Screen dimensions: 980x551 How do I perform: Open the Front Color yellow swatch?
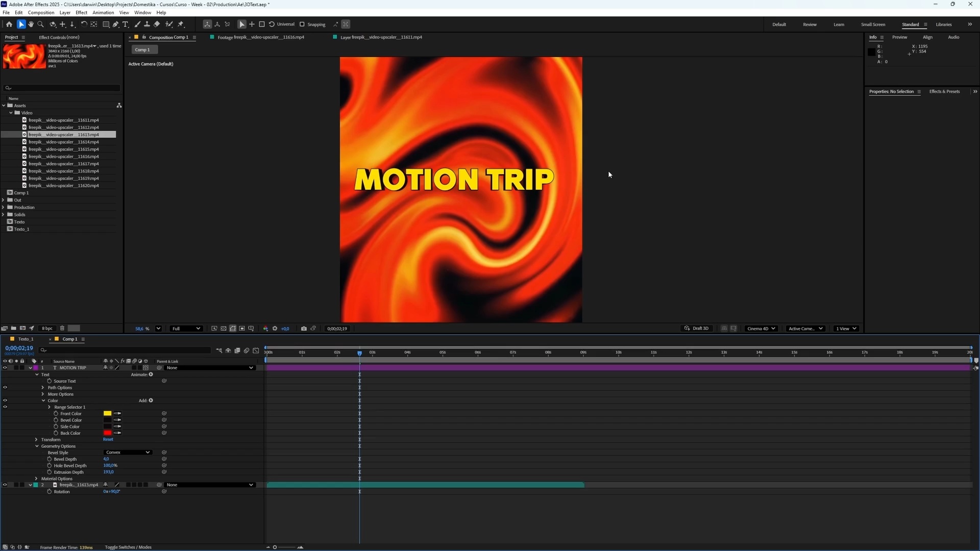click(x=107, y=413)
